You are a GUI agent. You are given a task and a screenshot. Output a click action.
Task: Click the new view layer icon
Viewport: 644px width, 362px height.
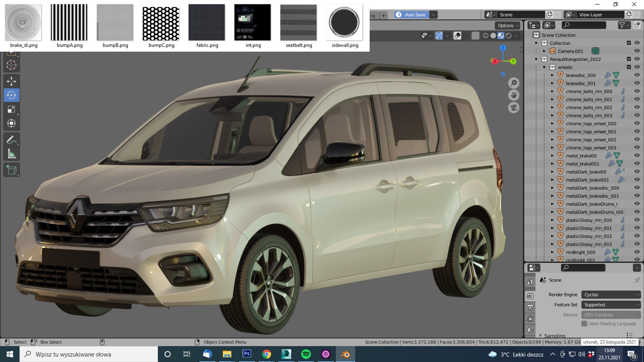coord(628,14)
